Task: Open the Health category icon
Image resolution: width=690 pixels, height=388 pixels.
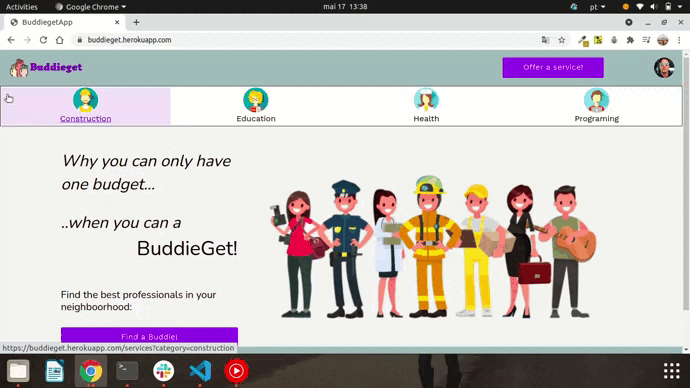Action: (426, 99)
